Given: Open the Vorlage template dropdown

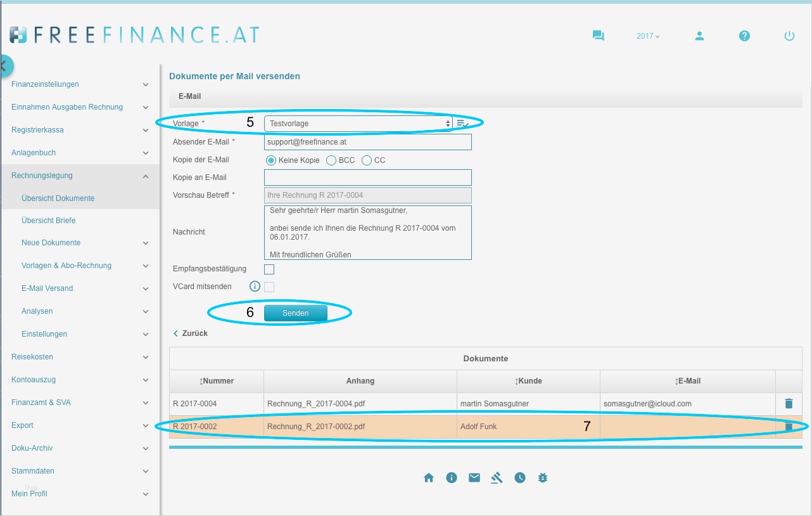Looking at the screenshot, I should point(358,122).
